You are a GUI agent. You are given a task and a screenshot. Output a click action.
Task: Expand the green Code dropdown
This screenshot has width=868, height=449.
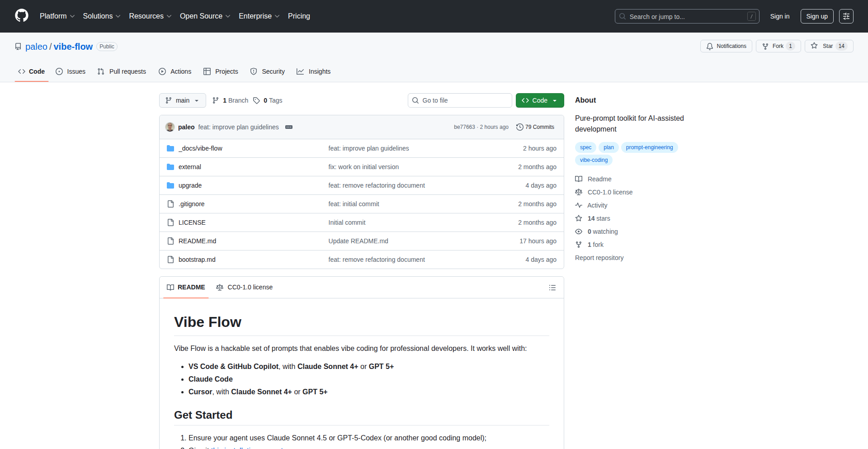pos(539,100)
